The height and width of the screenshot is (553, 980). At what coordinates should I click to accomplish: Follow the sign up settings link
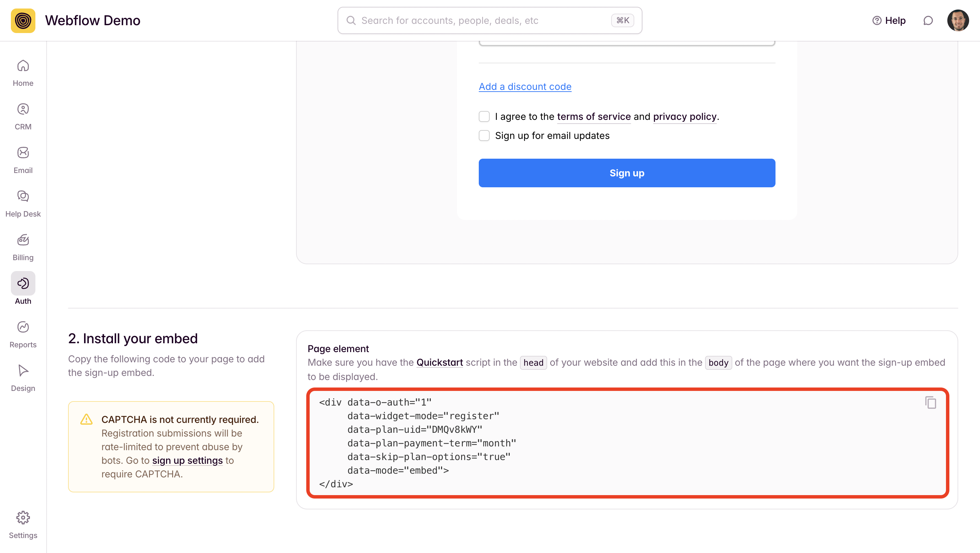(x=187, y=460)
